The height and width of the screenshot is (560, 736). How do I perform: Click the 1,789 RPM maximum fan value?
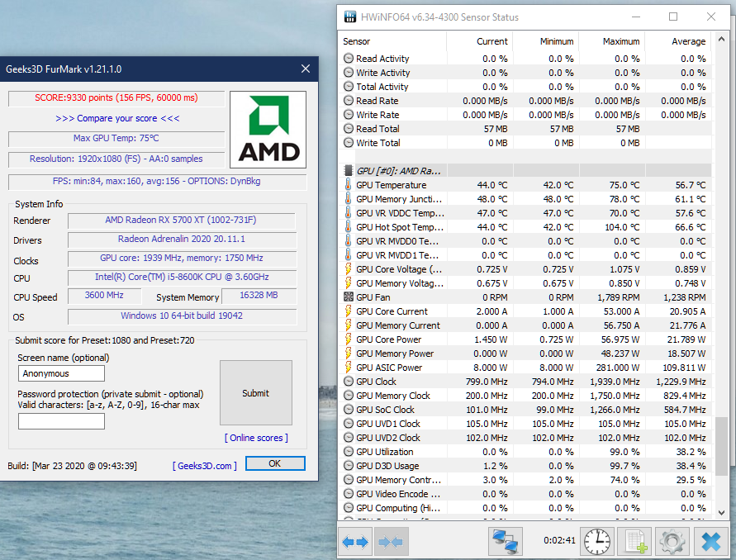point(618,297)
